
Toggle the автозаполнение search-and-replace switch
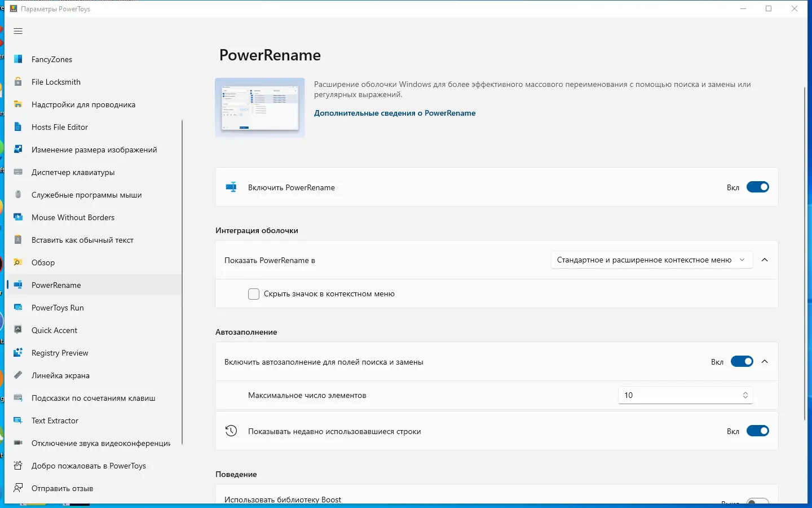coord(742,362)
